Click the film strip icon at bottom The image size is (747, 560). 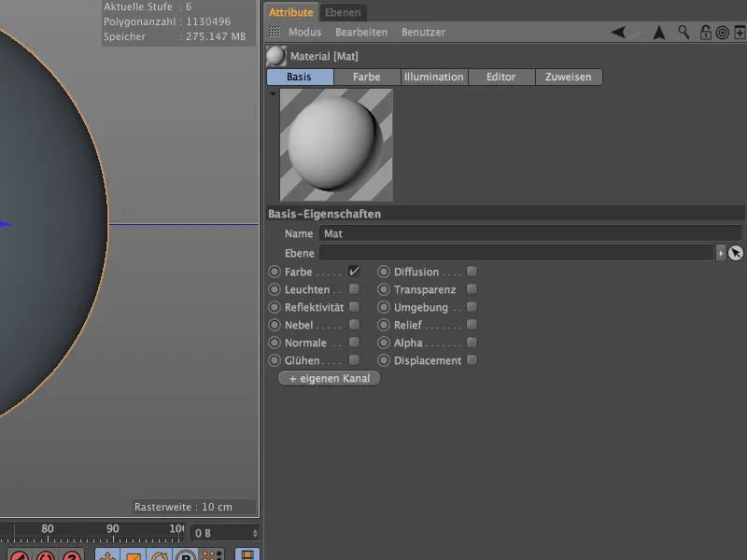point(247,554)
